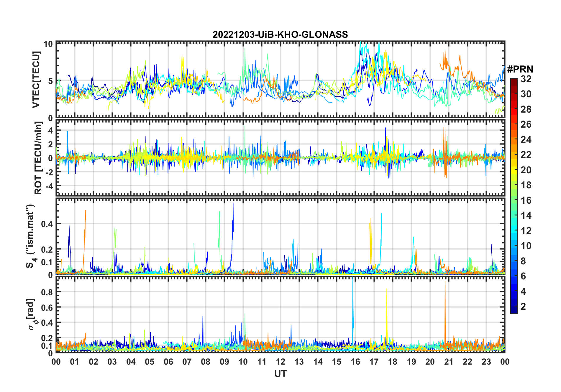Image resolution: width=561 pixels, height=392 pixels.
Task: Click the "#PRN" colorbar title
Action: (520, 69)
